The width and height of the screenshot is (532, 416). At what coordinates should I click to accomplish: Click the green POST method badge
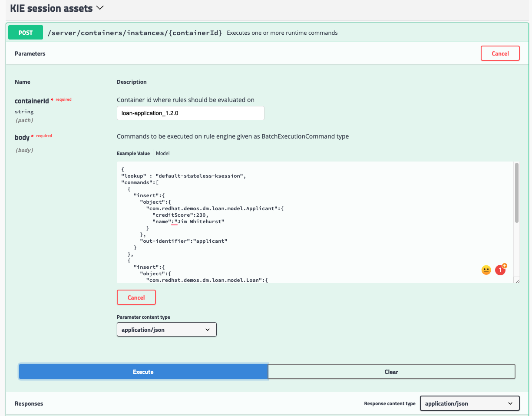(x=26, y=33)
